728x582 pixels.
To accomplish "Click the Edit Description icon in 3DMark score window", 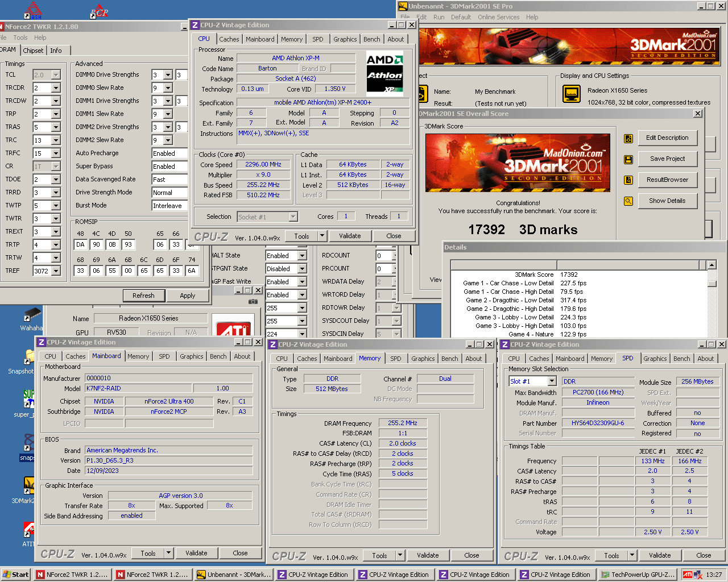I will 628,138.
